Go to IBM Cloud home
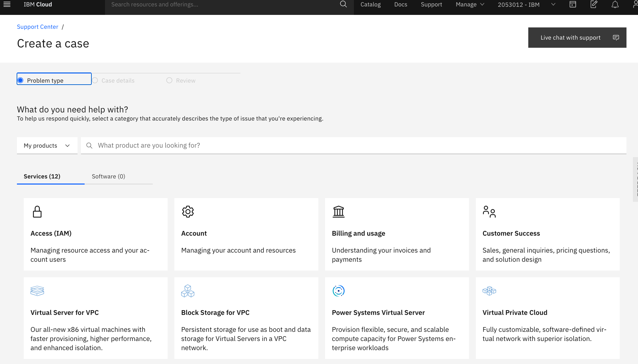The width and height of the screenshot is (638, 364). coord(38,4)
